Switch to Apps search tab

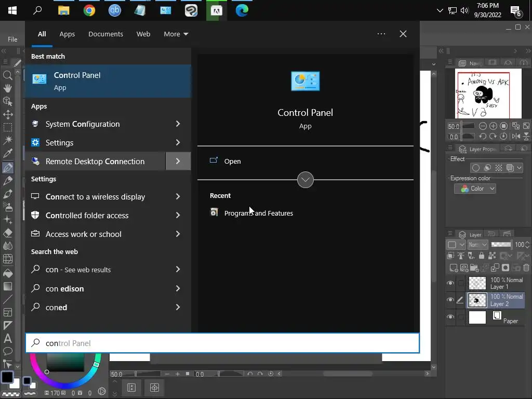(67, 34)
